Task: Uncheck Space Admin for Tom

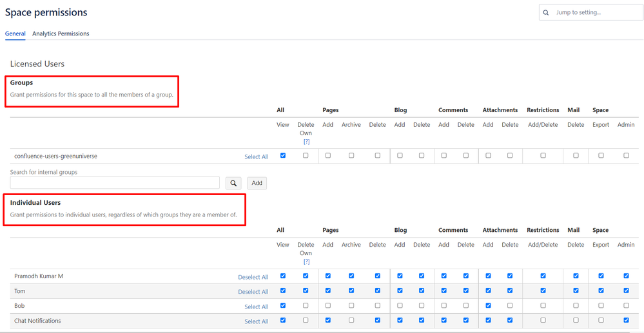Action: (626, 290)
